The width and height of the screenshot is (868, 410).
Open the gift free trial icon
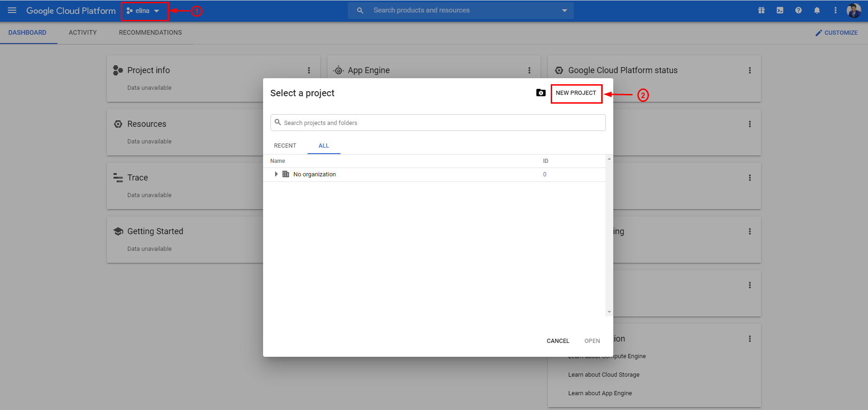761,10
